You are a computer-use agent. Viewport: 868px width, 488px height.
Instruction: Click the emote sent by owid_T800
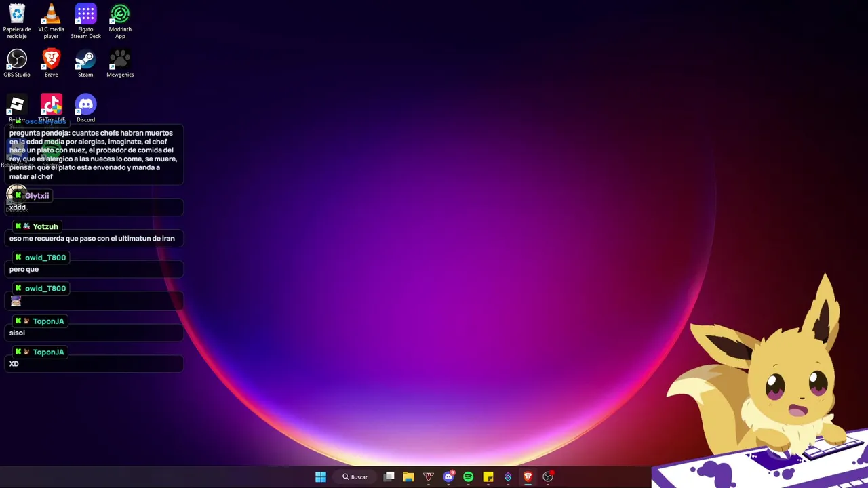[16, 300]
